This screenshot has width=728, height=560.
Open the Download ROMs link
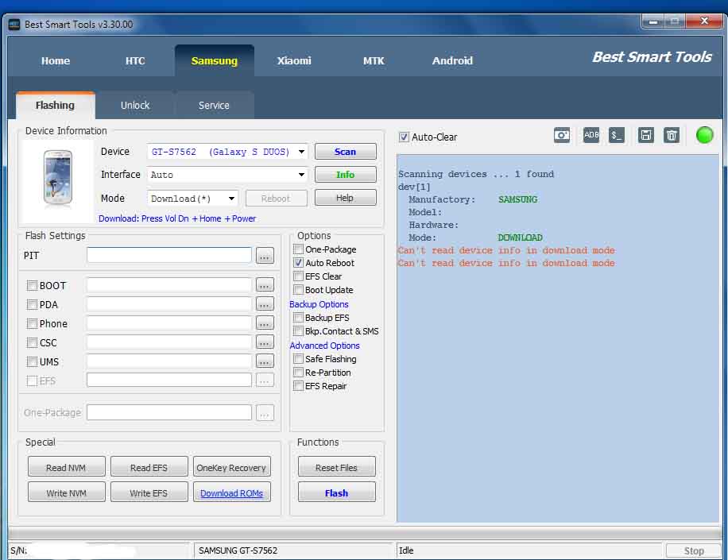coord(232,492)
